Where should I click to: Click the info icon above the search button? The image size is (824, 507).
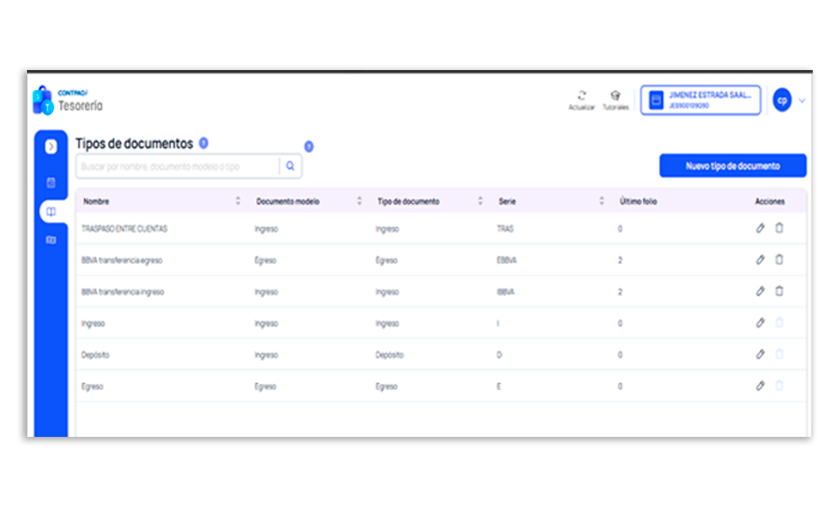309,147
